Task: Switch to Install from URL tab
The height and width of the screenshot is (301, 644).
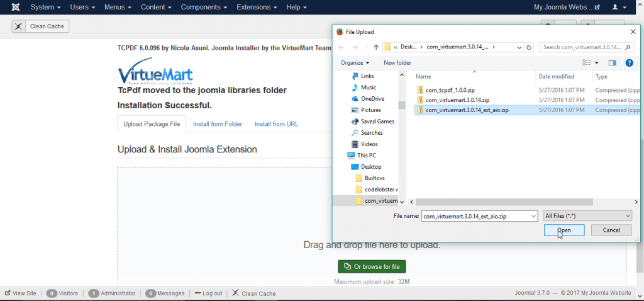Action: [x=276, y=124]
